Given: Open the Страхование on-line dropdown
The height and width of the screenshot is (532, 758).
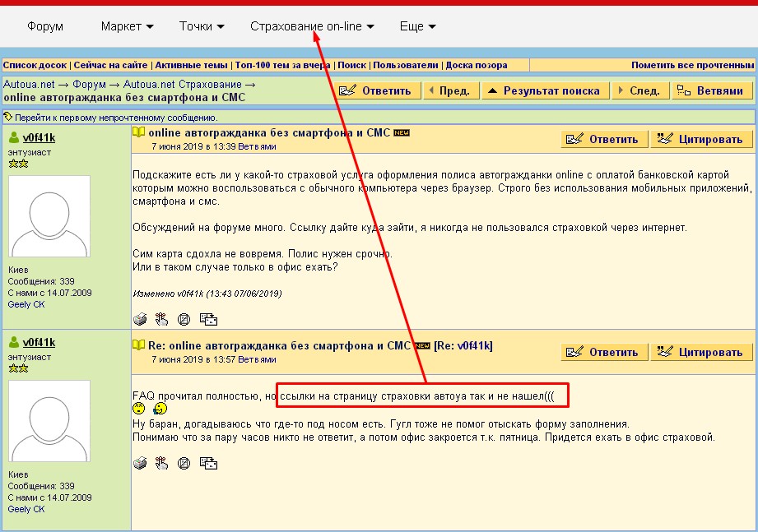Looking at the screenshot, I should click(x=312, y=26).
